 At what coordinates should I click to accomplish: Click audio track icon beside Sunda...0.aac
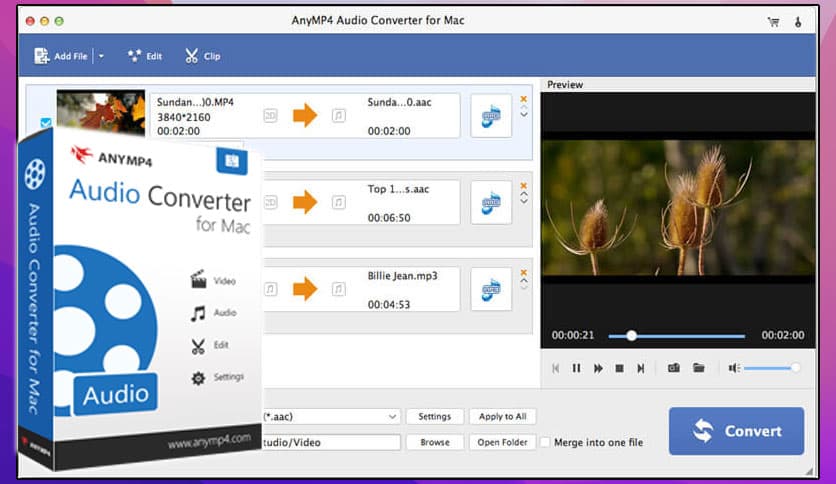point(339,115)
